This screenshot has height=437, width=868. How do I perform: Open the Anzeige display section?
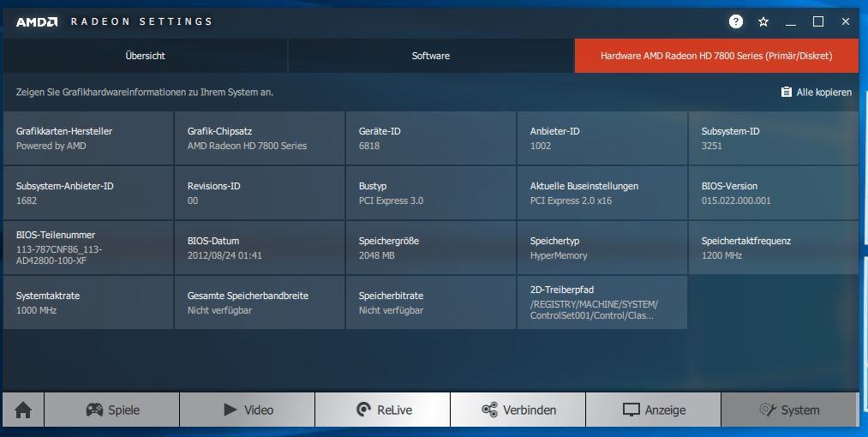[653, 410]
